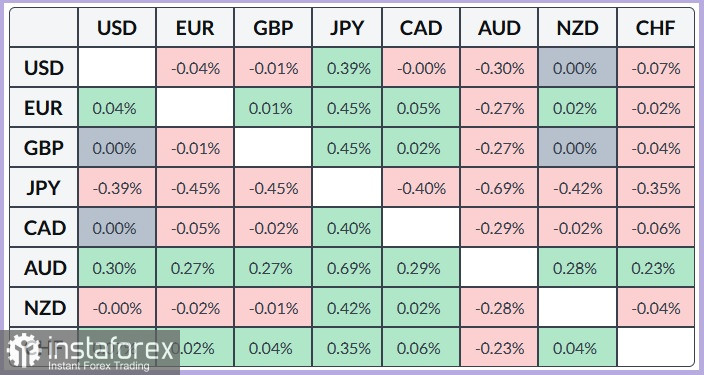The height and width of the screenshot is (375, 704).
Task: Click the NZD versus AUD -0.28% cell
Action: (x=499, y=308)
